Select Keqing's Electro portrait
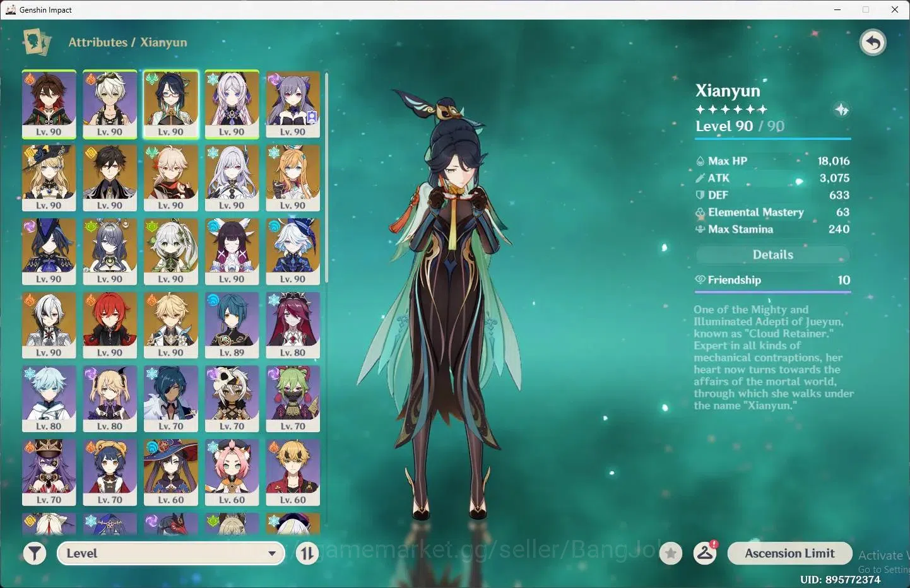Viewport: 910px width, 588px height. tap(293, 104)
